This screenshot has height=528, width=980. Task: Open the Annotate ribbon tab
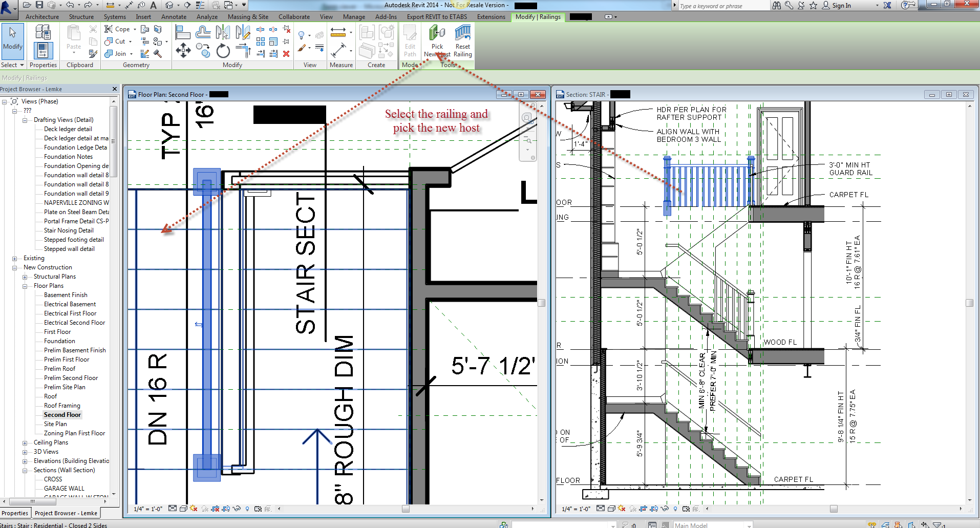tap(174, 17)
